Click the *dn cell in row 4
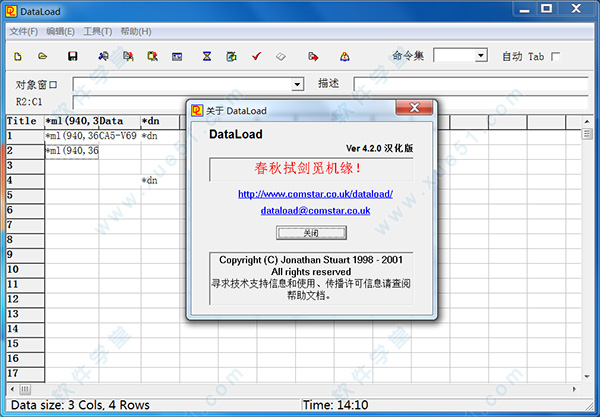600x417 pixels. coord(160,181)
